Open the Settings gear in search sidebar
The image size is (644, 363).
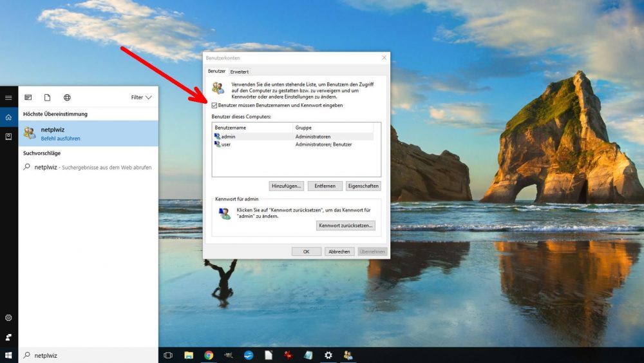[x=8, y=318]
